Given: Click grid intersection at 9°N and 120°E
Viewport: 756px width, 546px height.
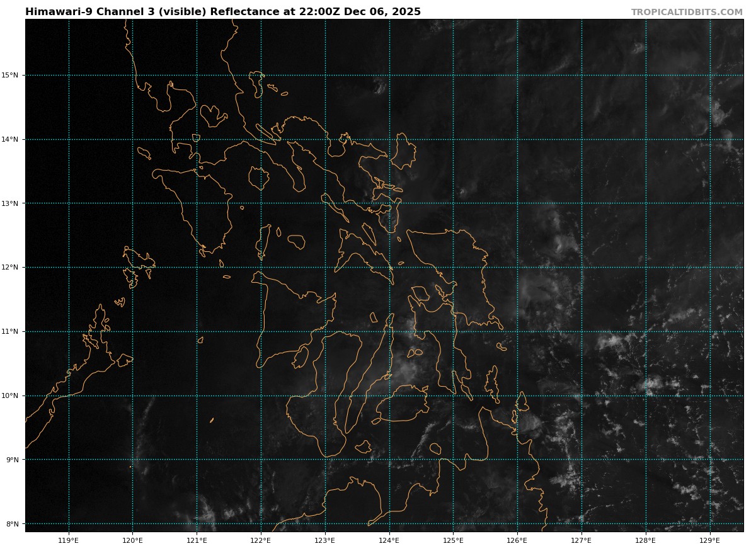Looking at the screenshot, I should click(133, 459).
